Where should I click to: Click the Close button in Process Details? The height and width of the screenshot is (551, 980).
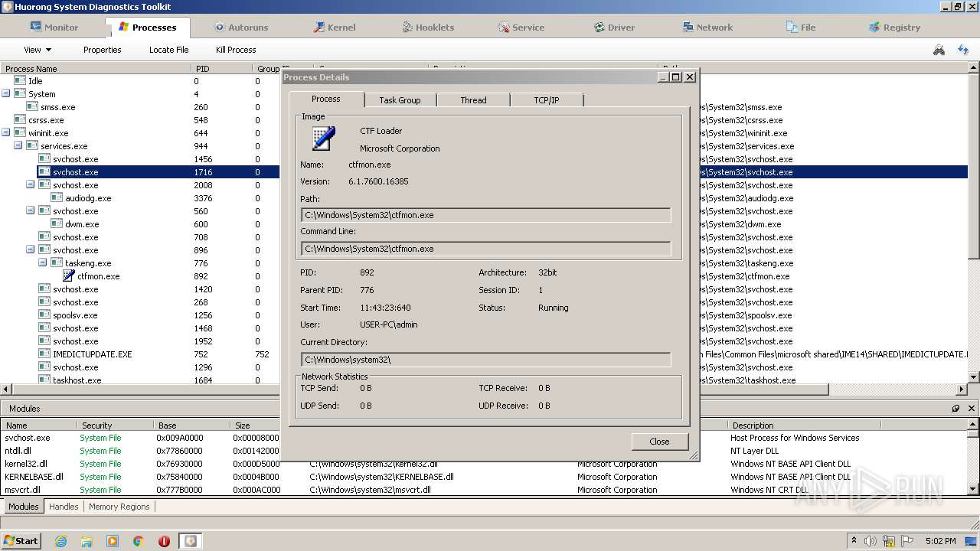click(659, 442)
